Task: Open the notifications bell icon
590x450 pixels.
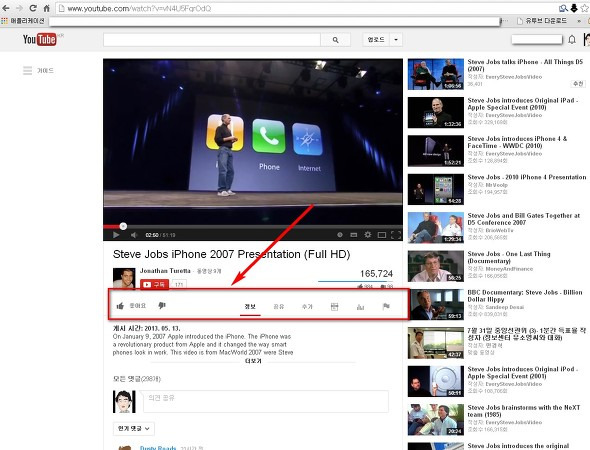Action: (572, 39)
